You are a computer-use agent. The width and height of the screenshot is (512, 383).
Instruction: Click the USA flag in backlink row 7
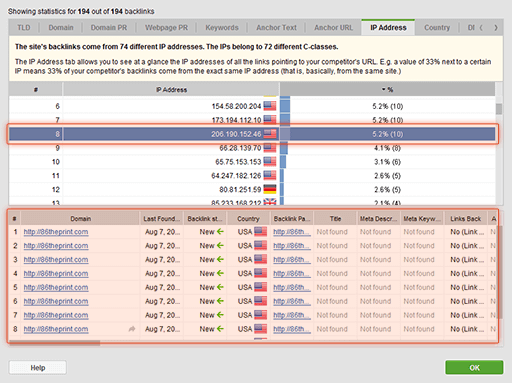tap(260, 315)
